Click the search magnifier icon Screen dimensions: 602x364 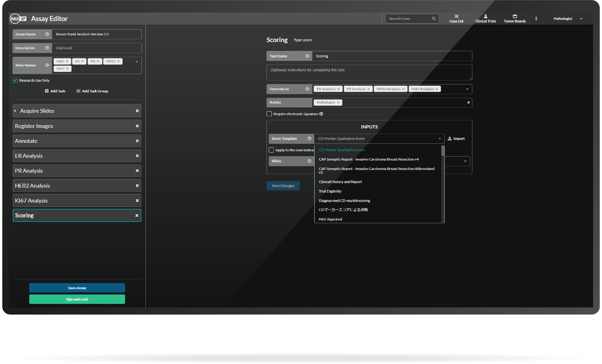[434, 19]
